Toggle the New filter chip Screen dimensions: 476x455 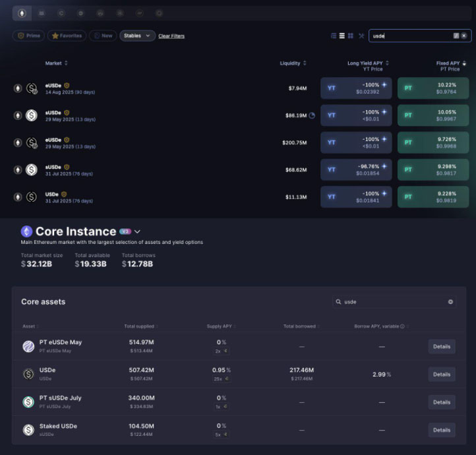tap(103, 36)
